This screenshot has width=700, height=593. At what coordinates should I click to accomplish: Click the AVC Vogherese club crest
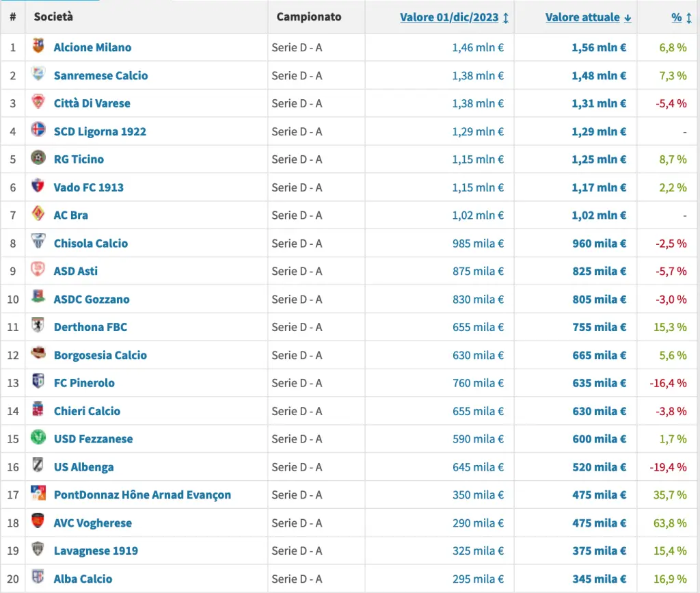point(38,522)
